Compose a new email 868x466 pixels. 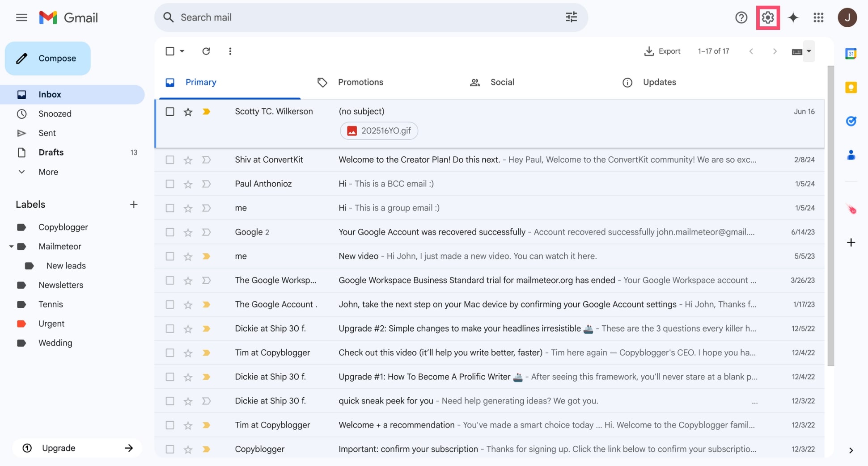(48, 59)
